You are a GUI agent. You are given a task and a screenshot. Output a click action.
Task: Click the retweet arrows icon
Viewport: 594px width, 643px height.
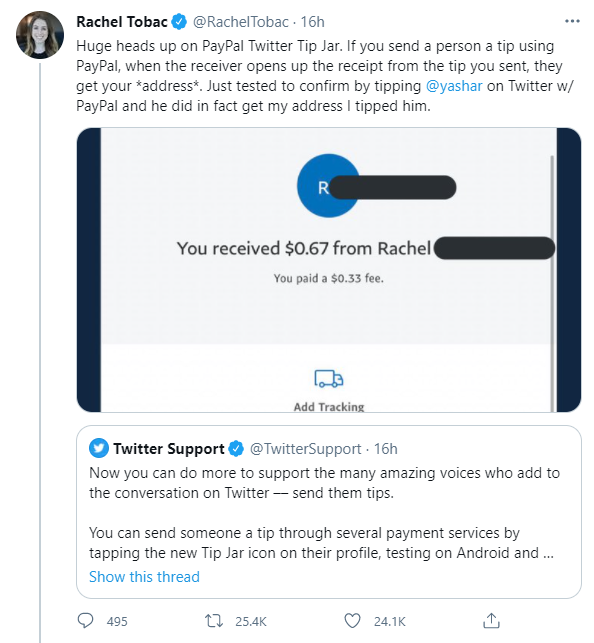click(214, 621)
